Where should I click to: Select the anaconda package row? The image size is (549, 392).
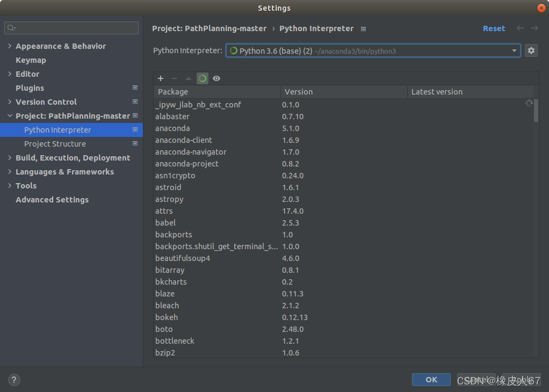tap(343, 128)
